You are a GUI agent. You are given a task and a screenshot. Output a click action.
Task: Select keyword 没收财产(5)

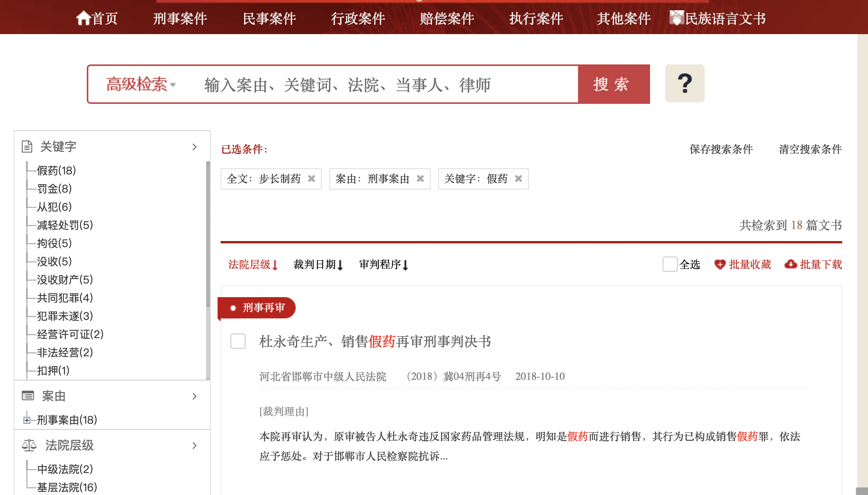click(65, 279)
